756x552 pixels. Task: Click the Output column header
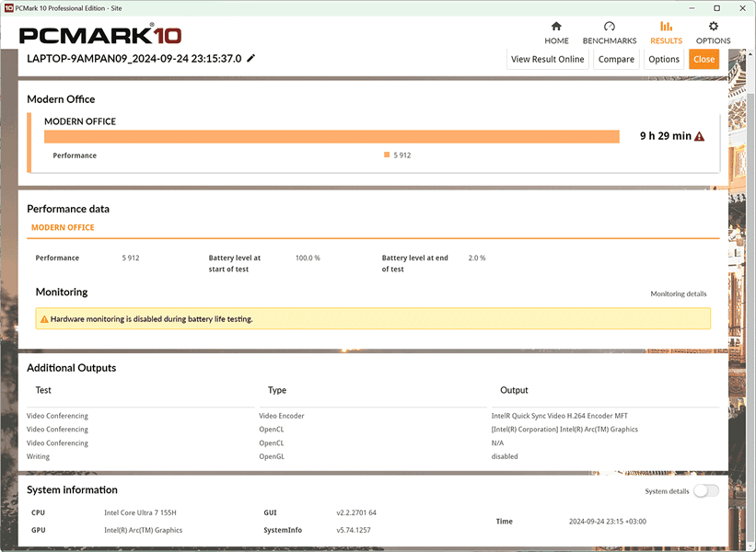514,390
